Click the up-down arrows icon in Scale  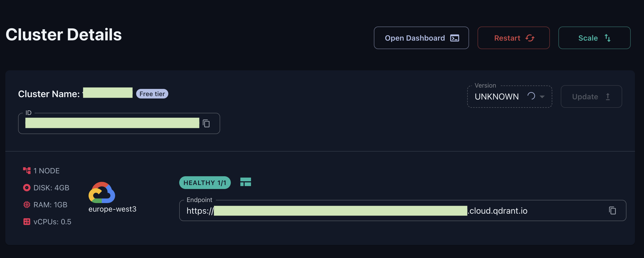(x=608, y=38)
